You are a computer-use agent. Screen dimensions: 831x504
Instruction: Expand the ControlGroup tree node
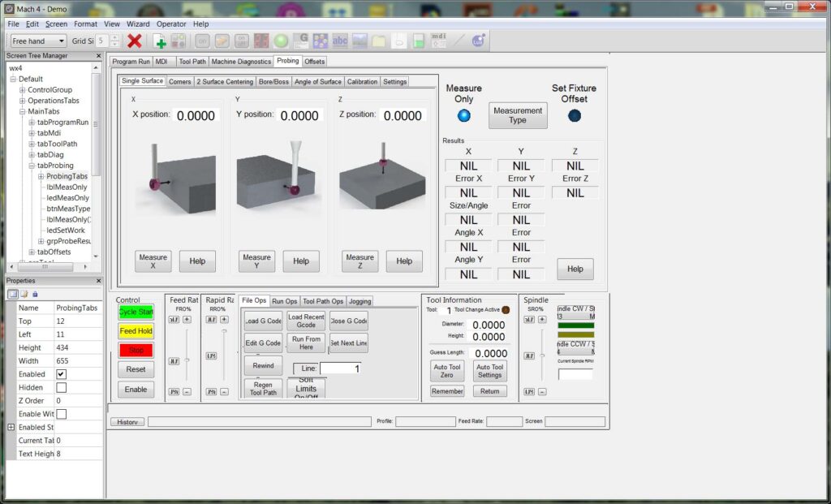22,90
